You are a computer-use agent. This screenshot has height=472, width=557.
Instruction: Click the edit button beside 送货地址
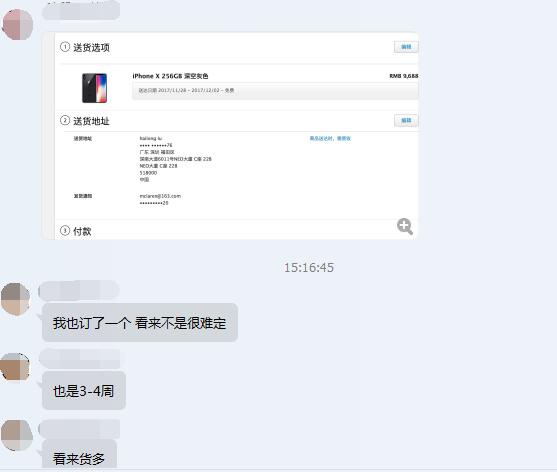click(x=406, y=120)
